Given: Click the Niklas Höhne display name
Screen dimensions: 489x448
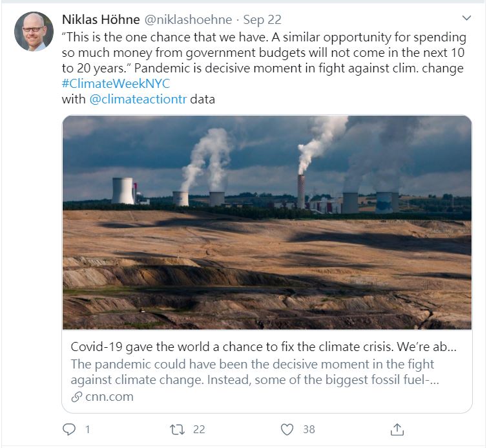Looking at the screenshot, I should coord(101,19).
